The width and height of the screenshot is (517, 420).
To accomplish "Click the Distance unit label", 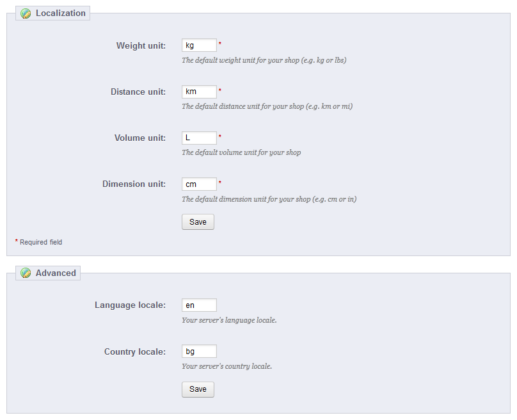I will click(x=138, y=92).
